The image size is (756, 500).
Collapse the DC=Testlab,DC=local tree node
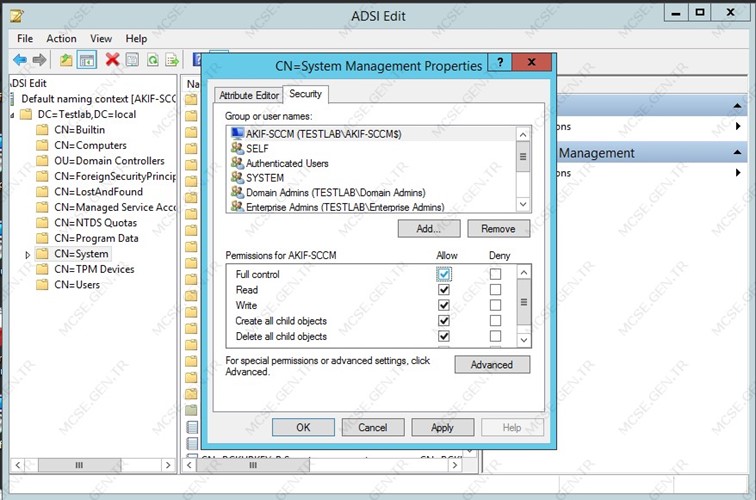pos(12,115)
